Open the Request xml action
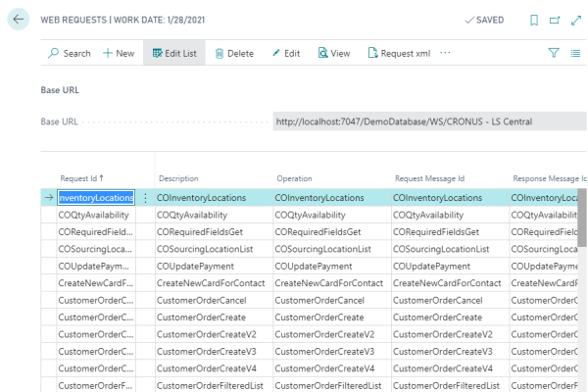588x392 pixels. [x=400, y=53]
